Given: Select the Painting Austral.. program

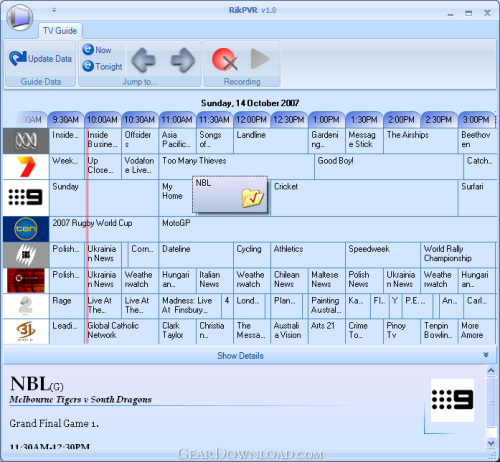Looking at the screenshot, I should tap(327, 306).
